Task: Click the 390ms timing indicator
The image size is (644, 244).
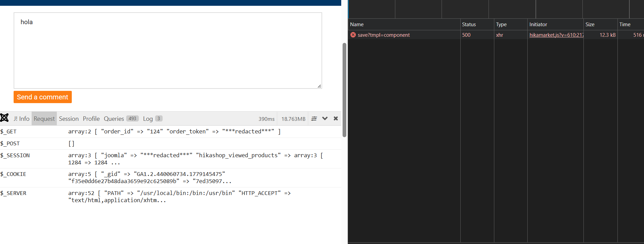Action: tap(266, 119)
